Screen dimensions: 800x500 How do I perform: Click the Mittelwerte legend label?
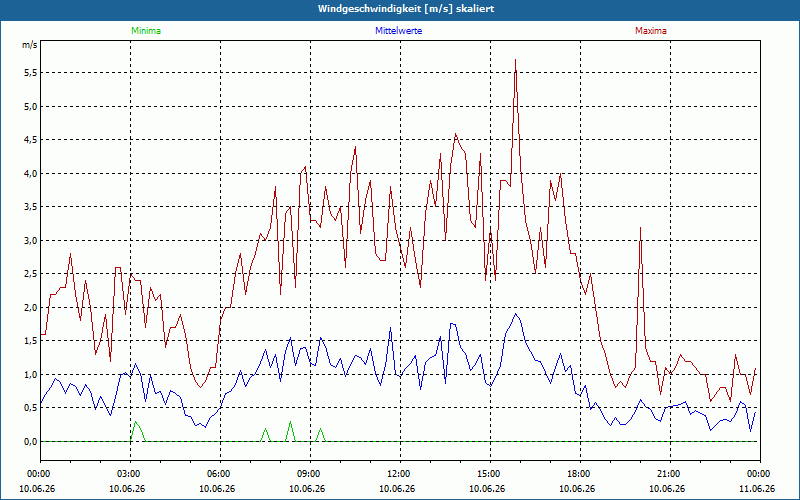pyautogui.click(x=398, y=31)
